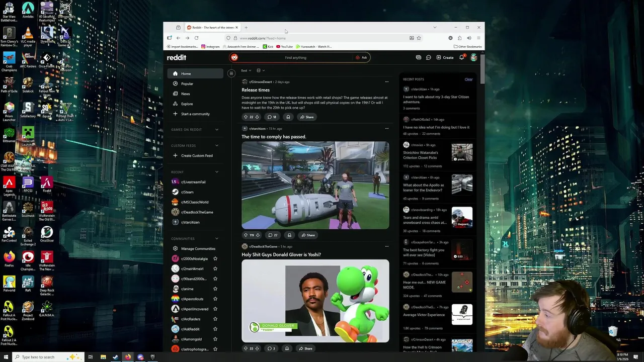This screenshot has width=644, height=362.
Task: Upvote 'The time to comply has passed' post
Action: tap(246, 235)
